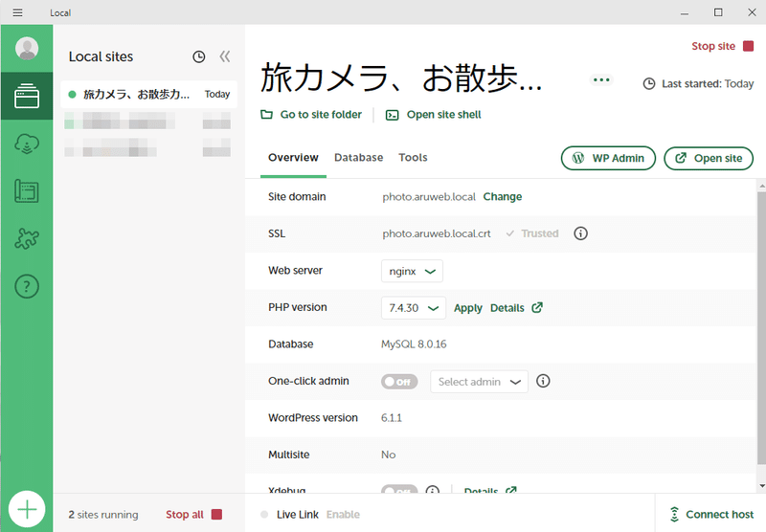The width and height of the screenshot is (766, 532).
Task: Click MySQL 8.0.16 database value
Action: [x=414, y=344]
